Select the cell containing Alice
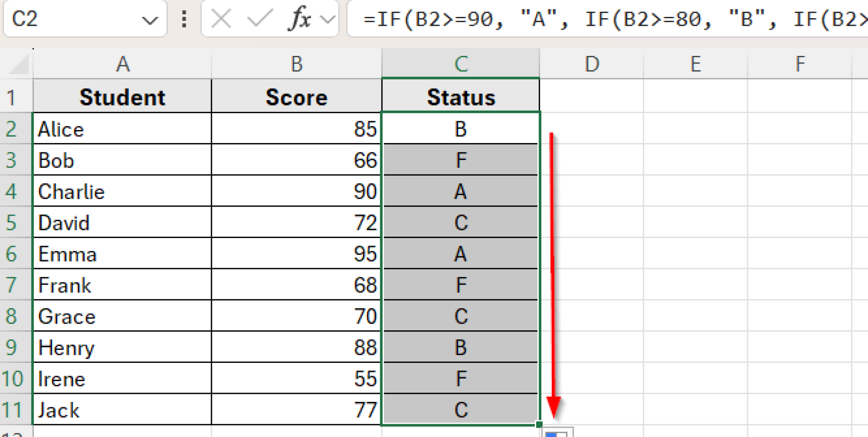 point(123,129)
